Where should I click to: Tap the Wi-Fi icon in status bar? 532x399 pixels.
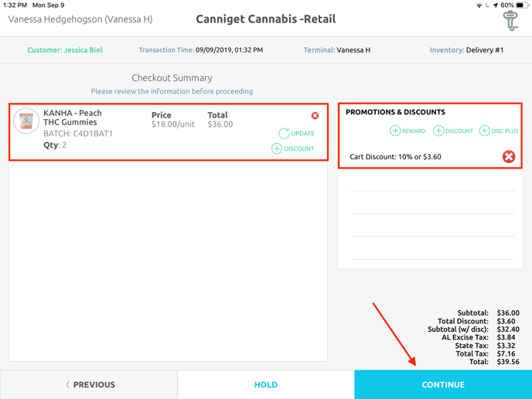click(479, 5)
